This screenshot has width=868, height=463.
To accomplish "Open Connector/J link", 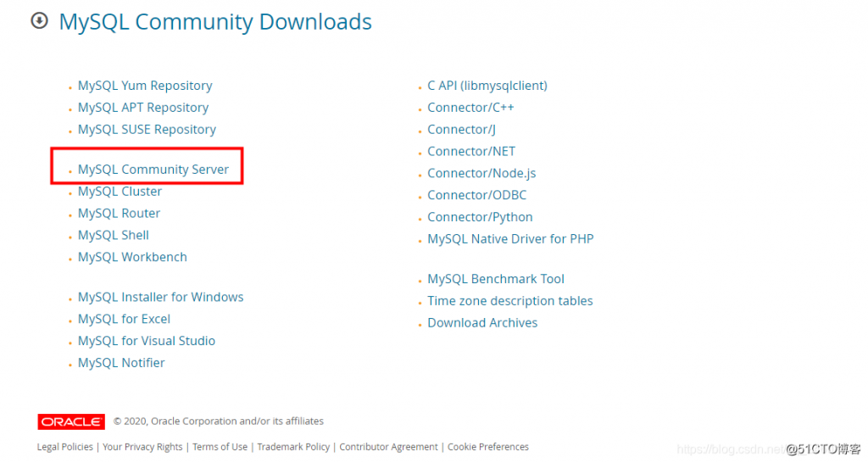I will coord(461,130).
